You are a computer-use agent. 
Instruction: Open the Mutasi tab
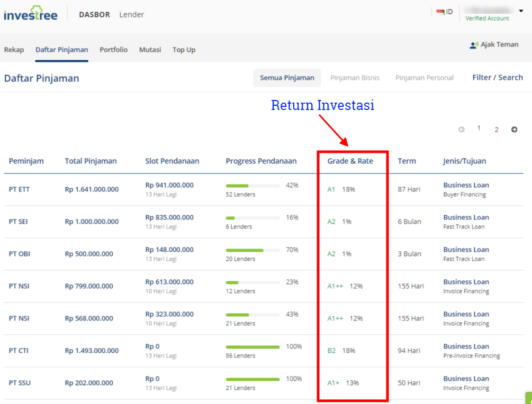(x=150, y=49)
